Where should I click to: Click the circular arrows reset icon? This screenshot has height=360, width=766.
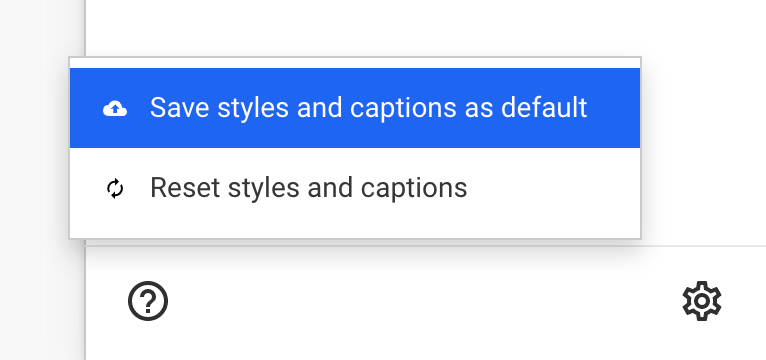(x=115, y=189)
